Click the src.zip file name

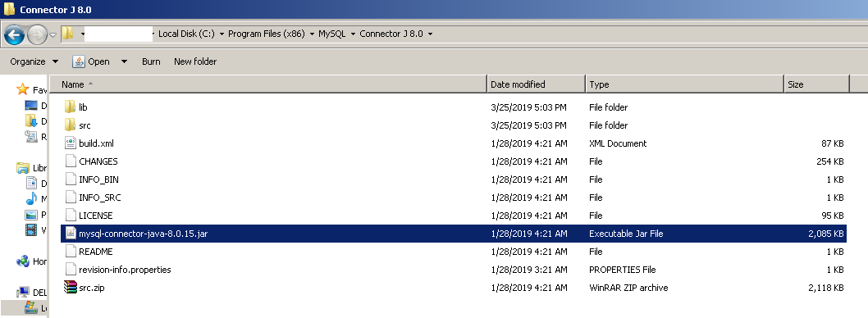tap(92, 288)
